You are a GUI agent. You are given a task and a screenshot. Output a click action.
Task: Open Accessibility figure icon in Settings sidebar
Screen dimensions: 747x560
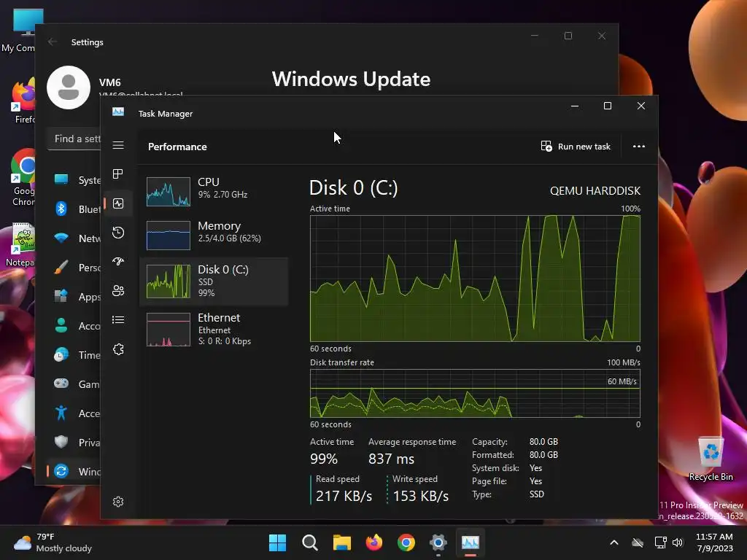coord(61,413)
